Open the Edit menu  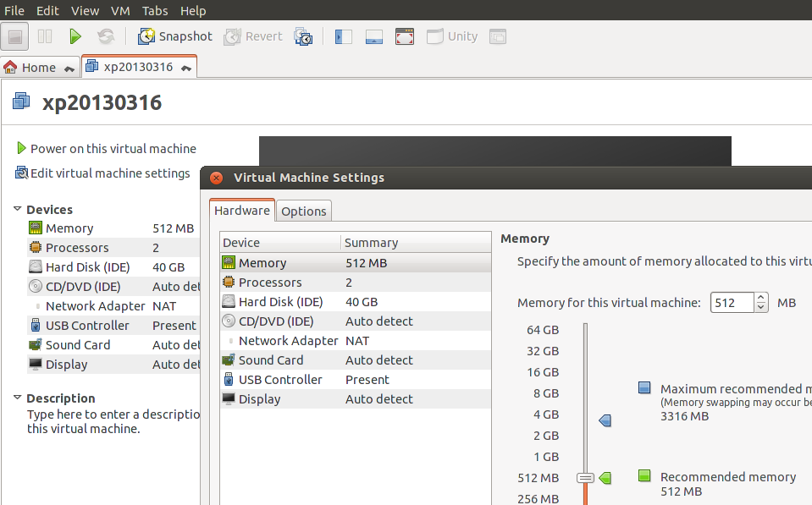tap(47, 10)
